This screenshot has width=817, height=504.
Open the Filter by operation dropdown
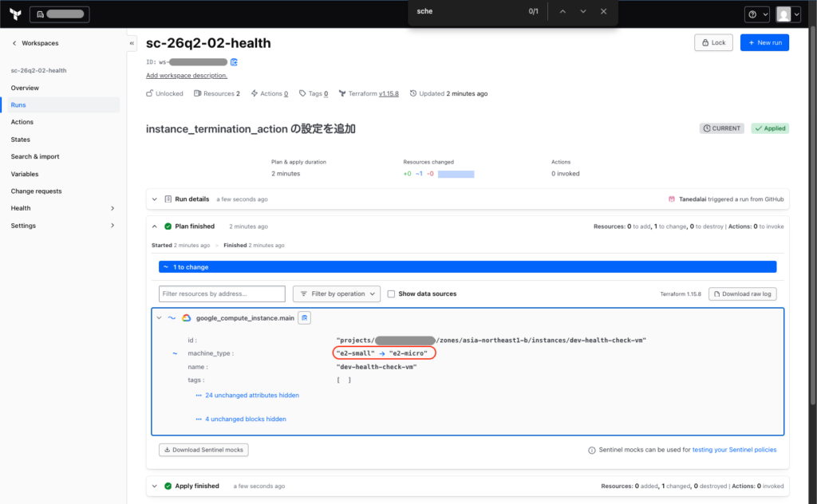(x=337, y=293)
